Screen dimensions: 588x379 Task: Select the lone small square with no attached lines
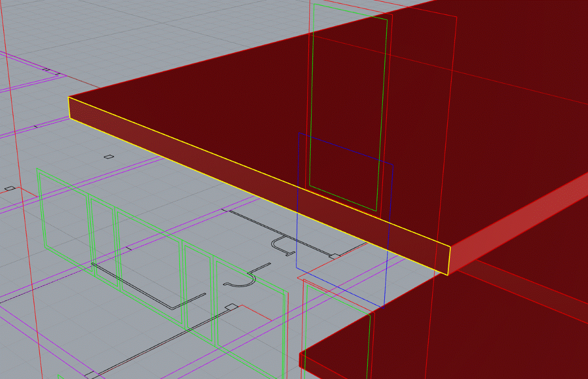(x=109, y=157)
